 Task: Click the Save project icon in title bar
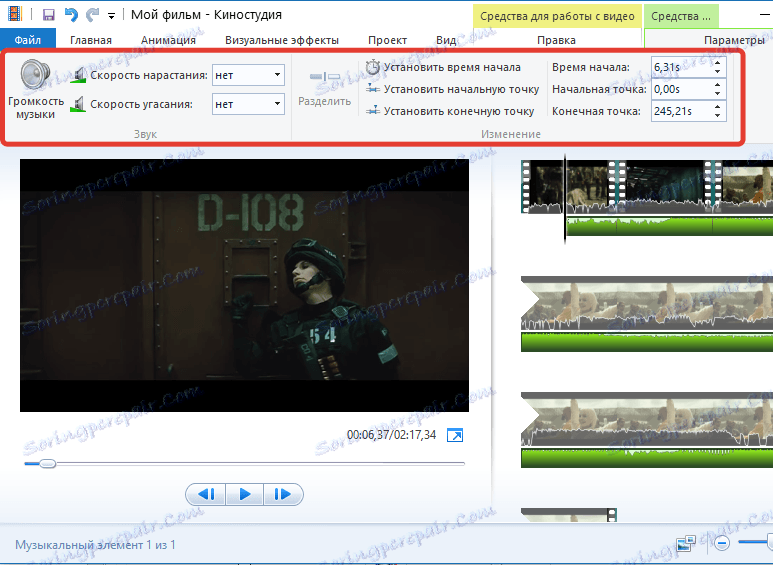[48, 15]
